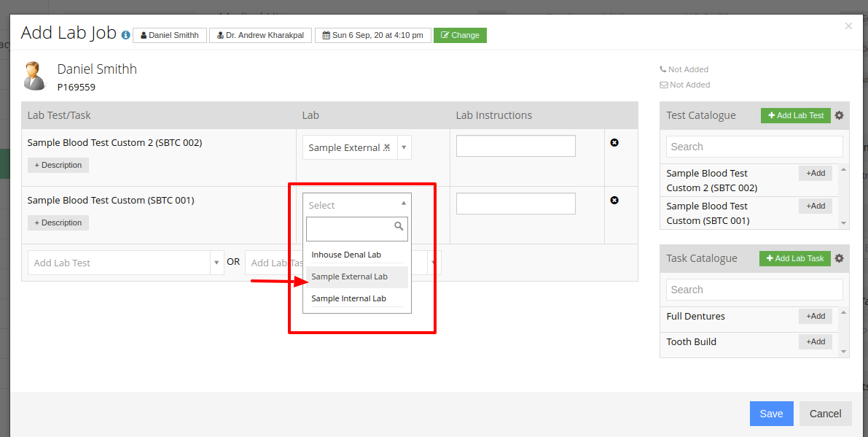The height and width of the screenshot is (437, 868).
Task: Click the Daniel Smithh patient tag
Action: click(169, 35)
